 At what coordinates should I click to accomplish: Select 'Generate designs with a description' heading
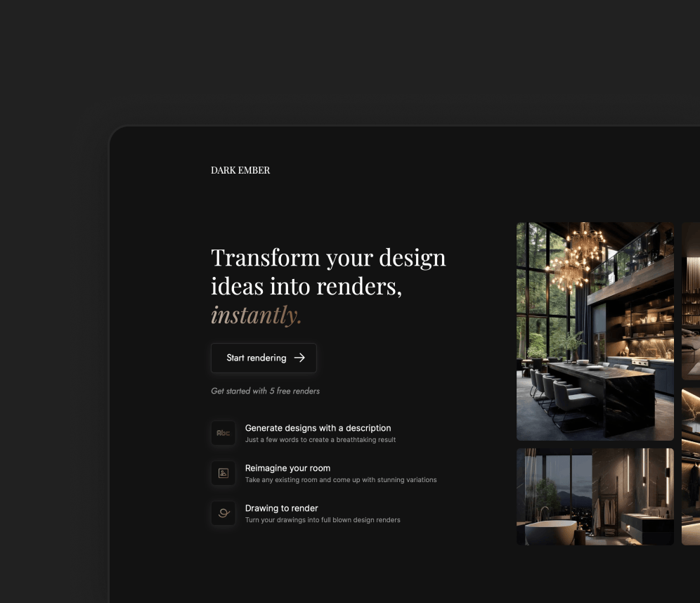pyautogui.click(x=318, y=428)
